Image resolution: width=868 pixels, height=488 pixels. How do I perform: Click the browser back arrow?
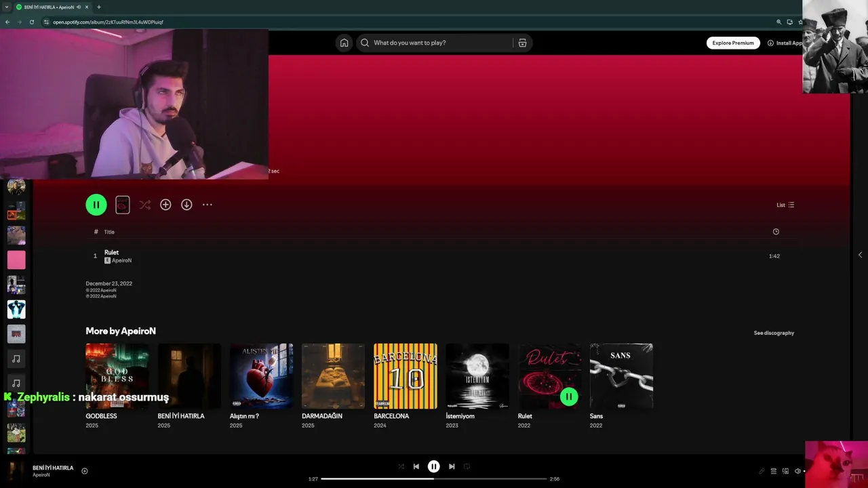pyautogui.click(x=7, y=22)
